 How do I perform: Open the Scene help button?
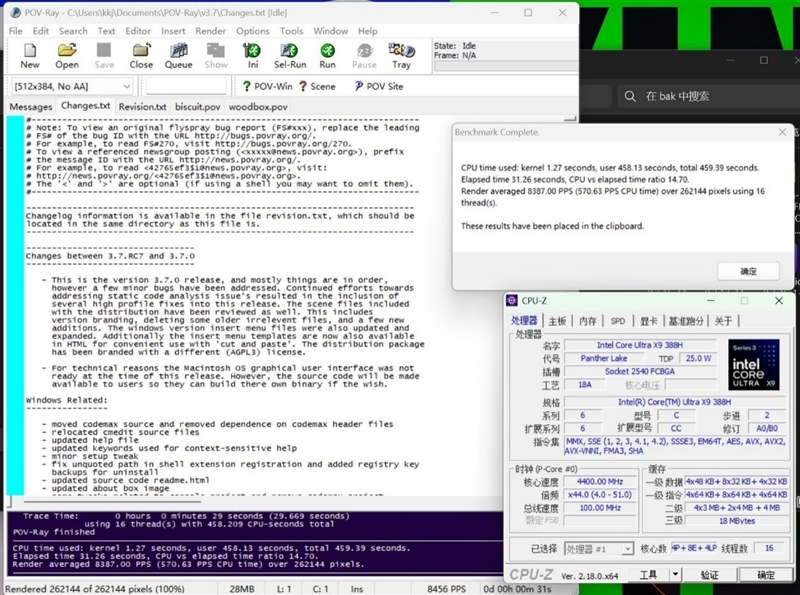[316, 87]
